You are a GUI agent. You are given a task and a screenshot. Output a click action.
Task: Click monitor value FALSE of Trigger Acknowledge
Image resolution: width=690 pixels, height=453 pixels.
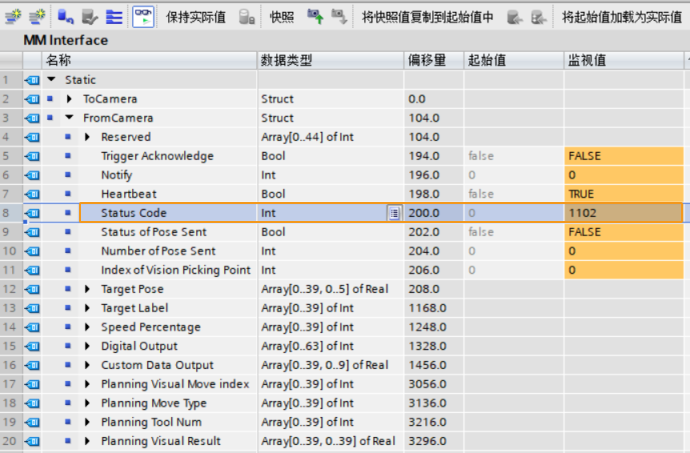click(x=624, y=156)
